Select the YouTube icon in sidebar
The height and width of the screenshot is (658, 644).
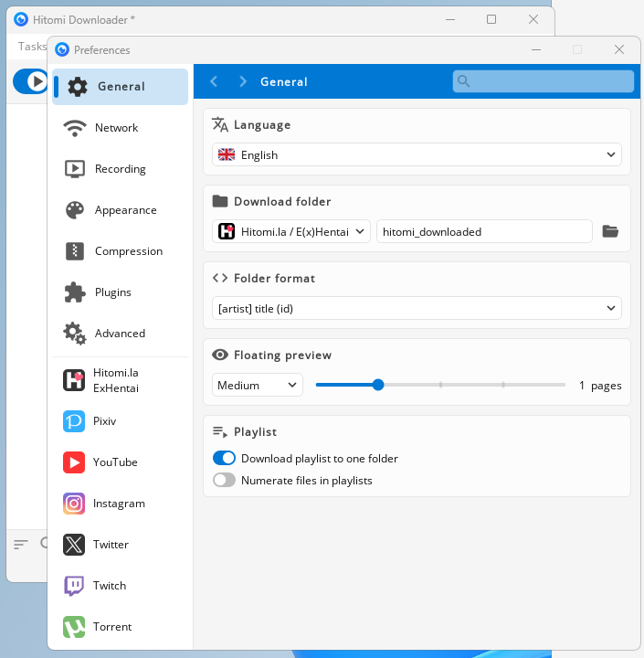74,462
